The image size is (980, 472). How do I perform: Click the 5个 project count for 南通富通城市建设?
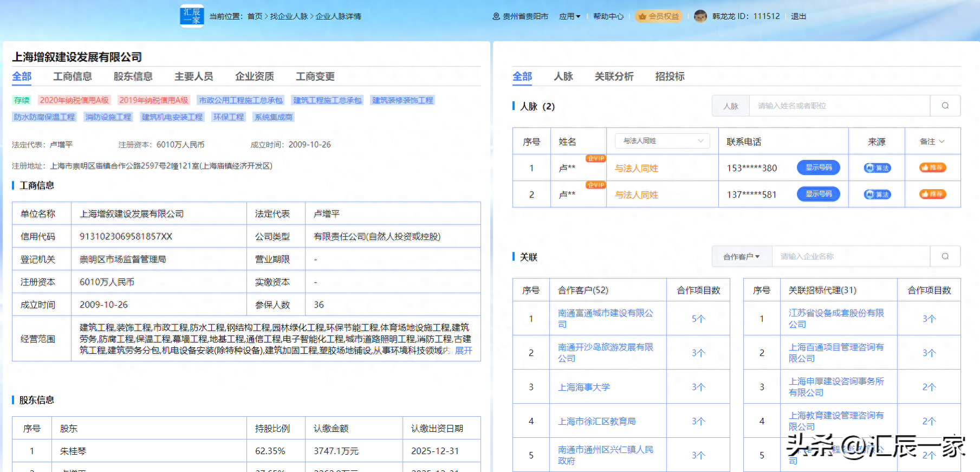698,319
